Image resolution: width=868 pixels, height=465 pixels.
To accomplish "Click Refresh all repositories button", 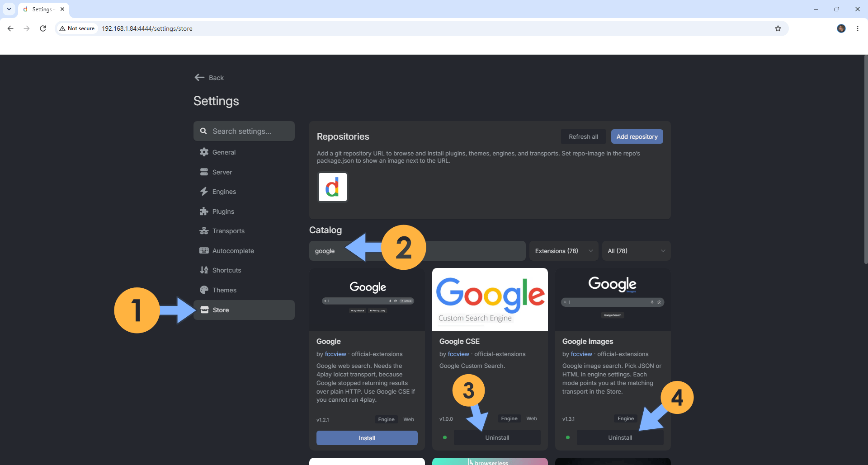I will pyautogui.click(x=583, y=136).
